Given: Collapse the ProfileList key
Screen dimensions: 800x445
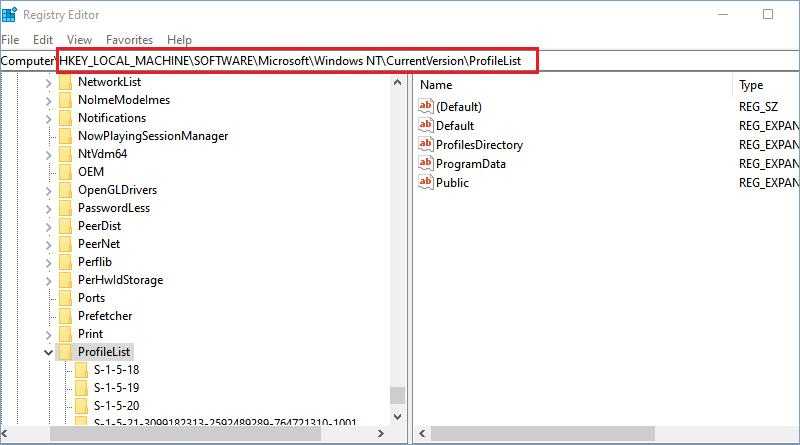Looking at the screenshot, I should pos(48,352).
